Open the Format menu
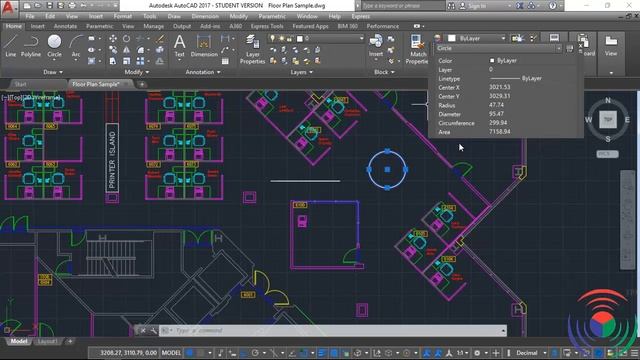This screenshot has height=360, width=640. [122, 16]
